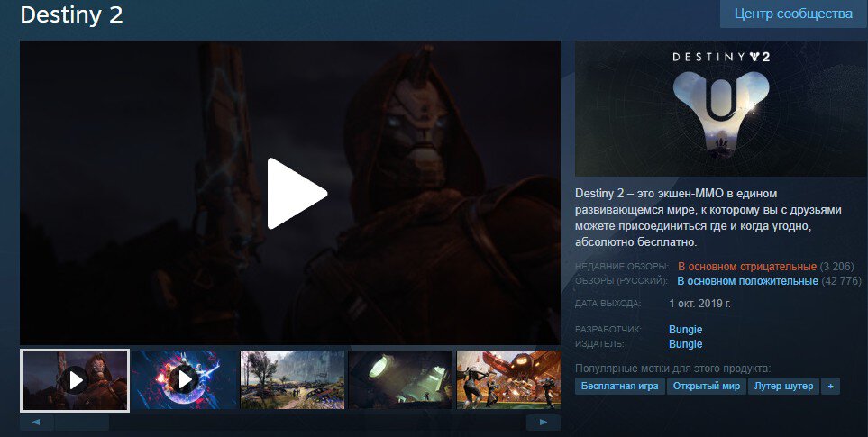868x437 pixels.
Task: Select the first trailer thumbnail with hooded character
Action: (x=75, y=380)
